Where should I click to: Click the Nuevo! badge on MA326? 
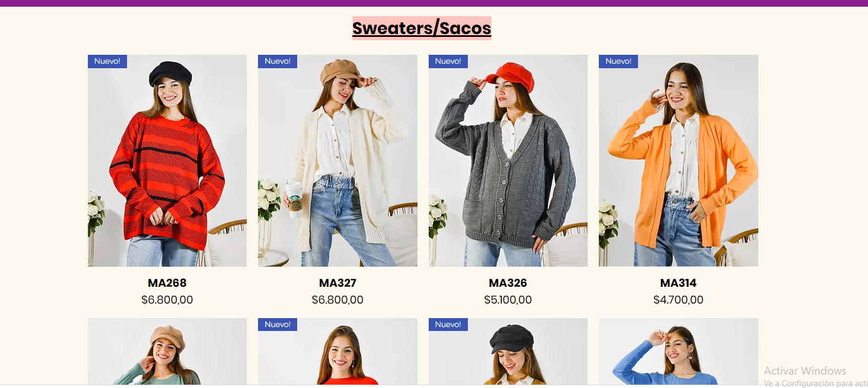(448, 61)
